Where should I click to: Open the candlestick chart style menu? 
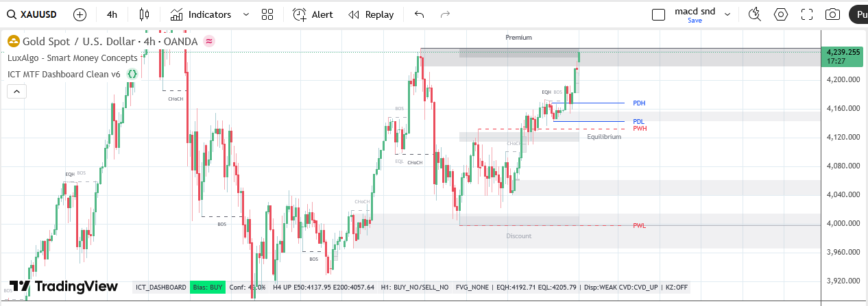(x=143, y=14)
